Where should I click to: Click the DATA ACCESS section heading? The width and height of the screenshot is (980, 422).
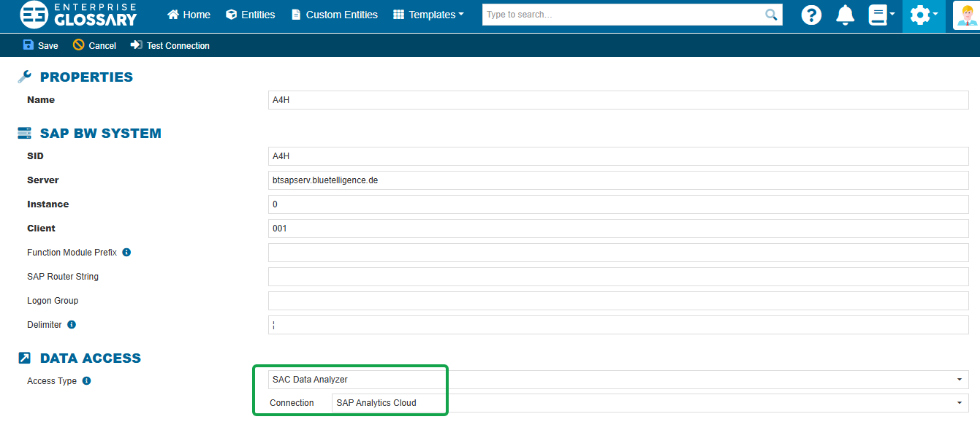click(90, 358)
